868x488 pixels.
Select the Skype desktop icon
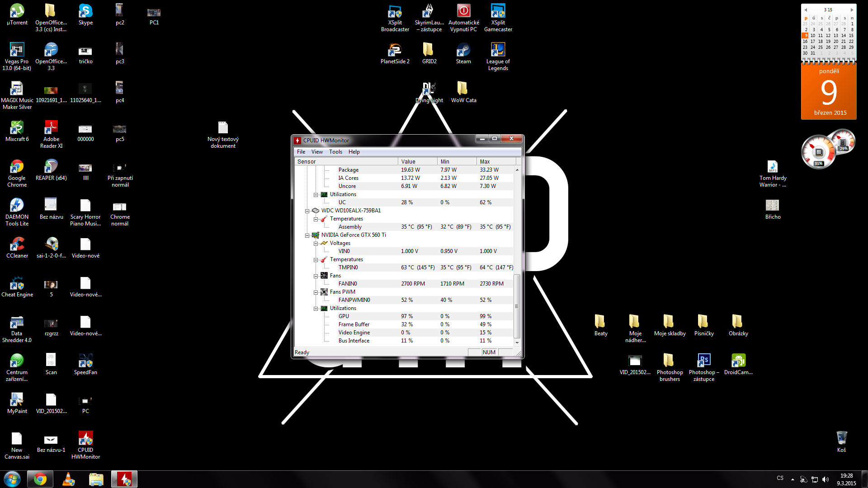[x=85, y=14]
